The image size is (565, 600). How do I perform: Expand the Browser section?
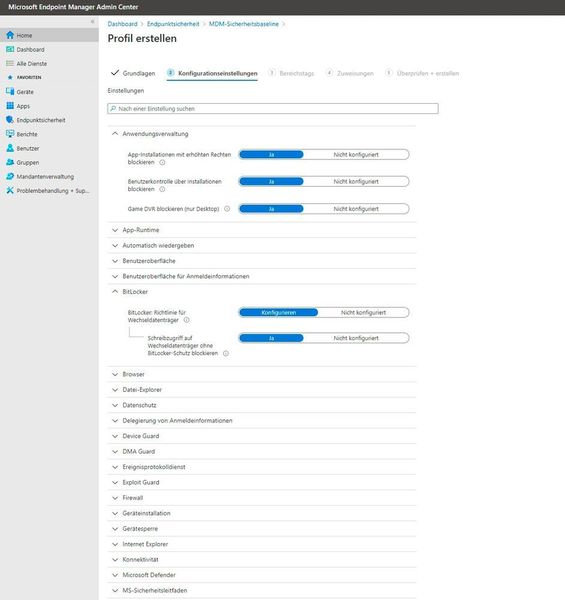click(262, 374)
